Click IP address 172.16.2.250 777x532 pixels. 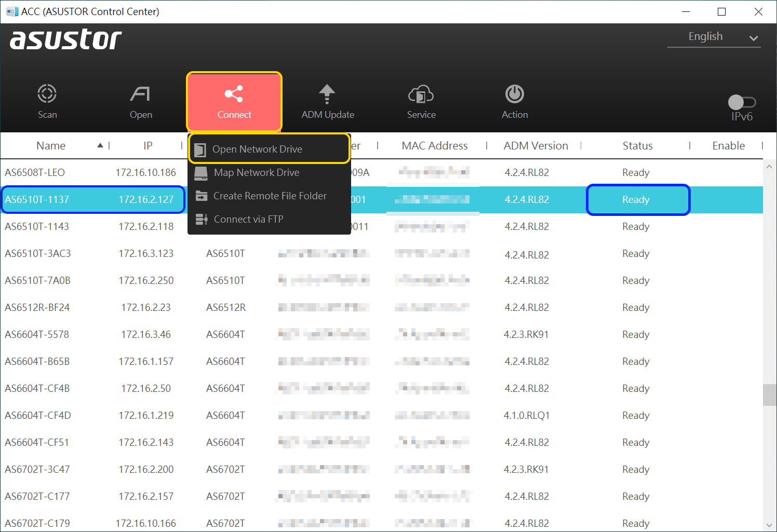tap(146, 280)
